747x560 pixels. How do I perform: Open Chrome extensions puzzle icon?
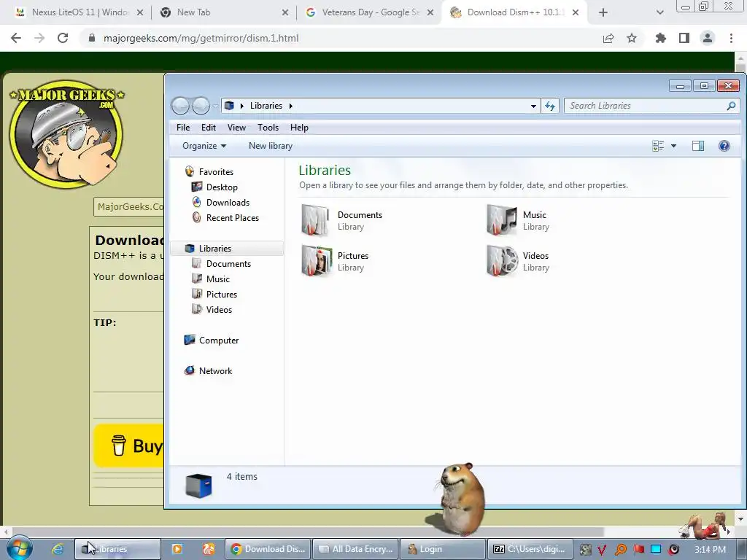[660, 38]
